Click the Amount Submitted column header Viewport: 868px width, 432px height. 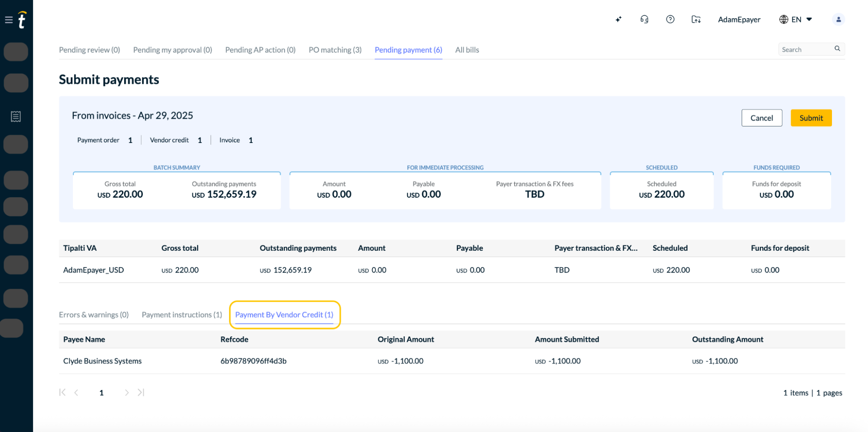[567, 339]
